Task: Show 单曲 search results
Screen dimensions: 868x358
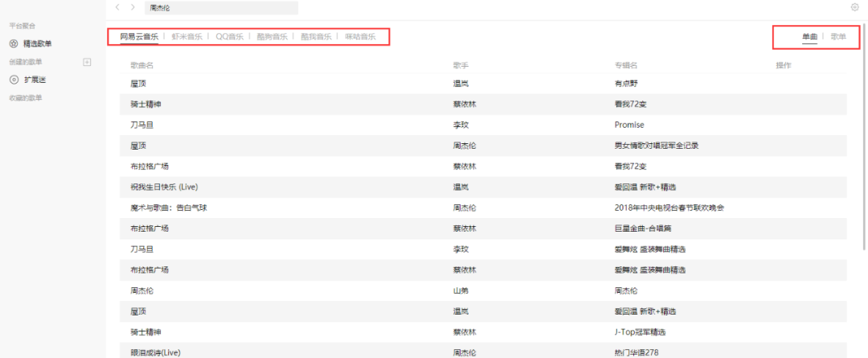Action: click(809, 37)
